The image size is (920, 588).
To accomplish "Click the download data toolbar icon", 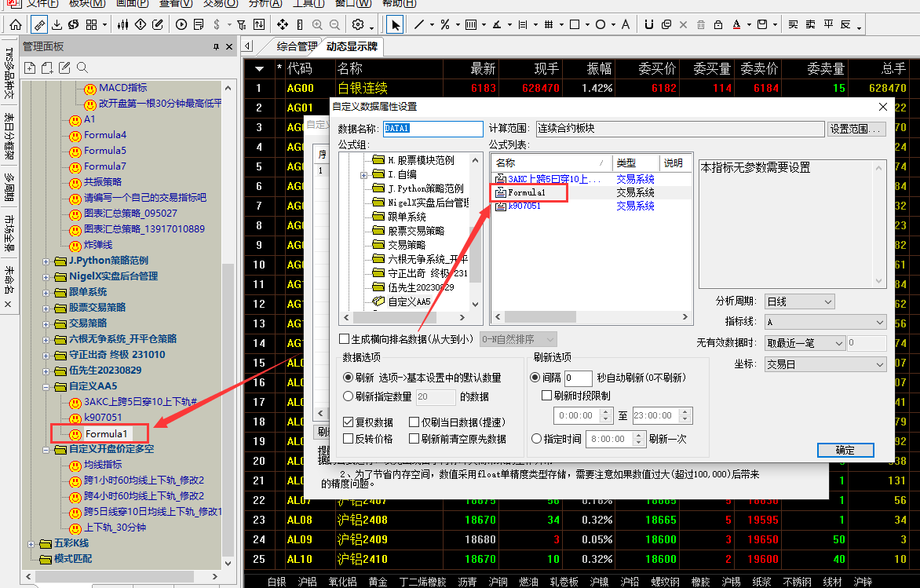I will point(57,24).
